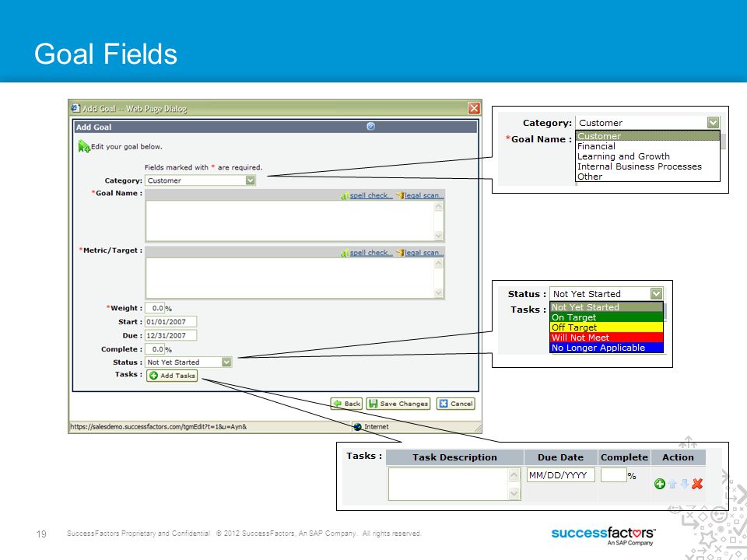The width and height of the screenshot is (747, 560).
Task: Click the Task Description scrollbar up arrow
Action: 514,474
